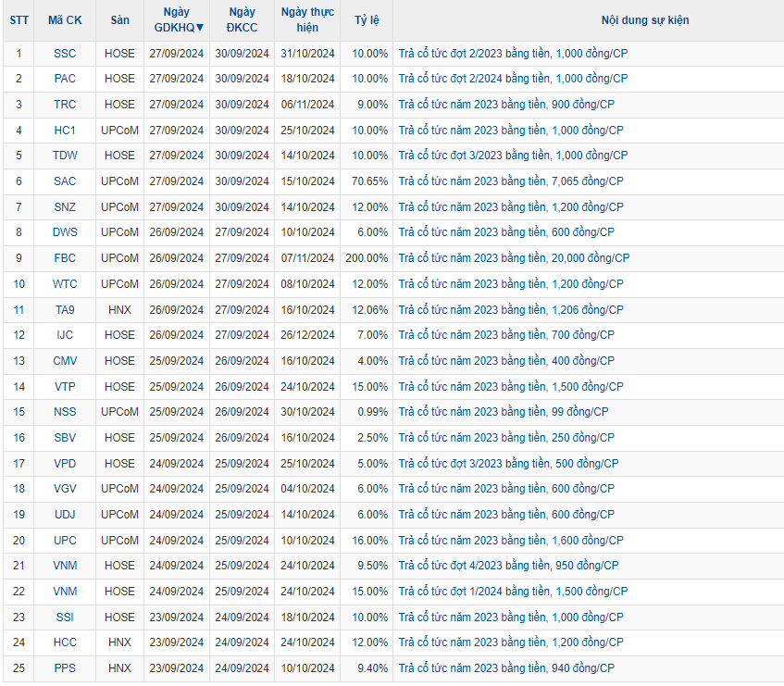
Task: Click the Tỷ lệ column header
Action: 366,20
